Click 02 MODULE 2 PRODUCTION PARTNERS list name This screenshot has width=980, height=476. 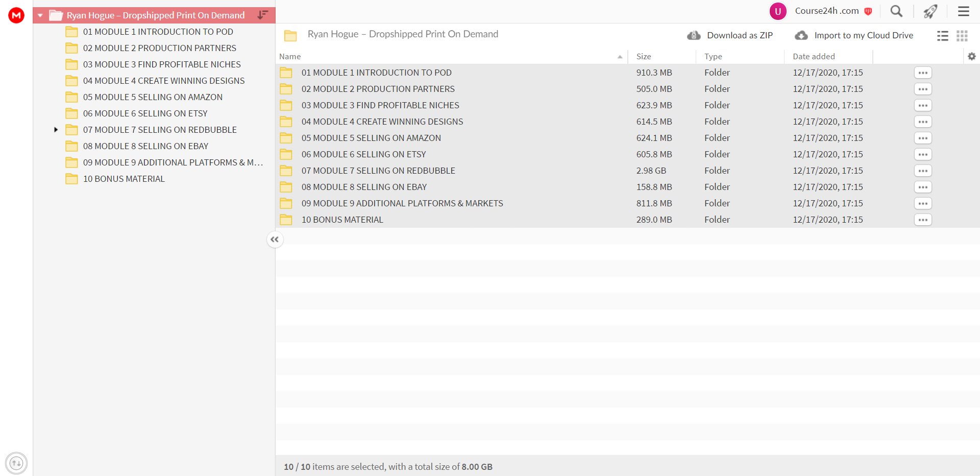tap(378, 89)
